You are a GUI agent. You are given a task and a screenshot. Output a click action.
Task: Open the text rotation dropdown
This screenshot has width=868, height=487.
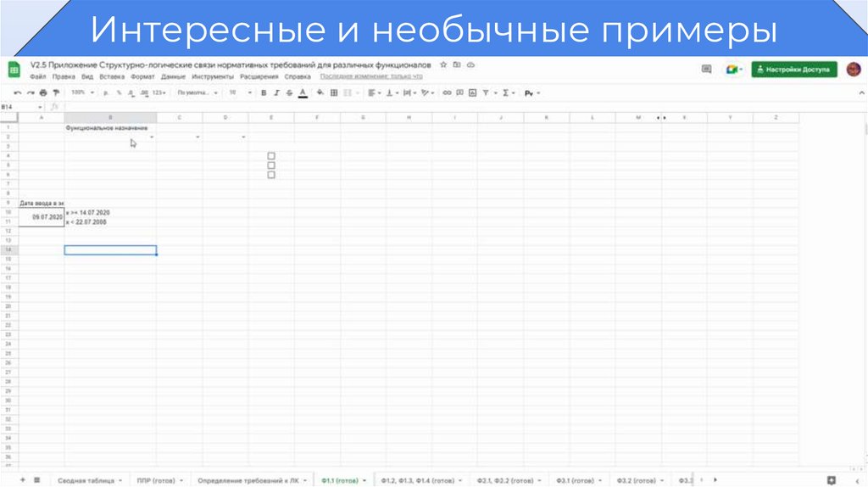click(427, 93)
